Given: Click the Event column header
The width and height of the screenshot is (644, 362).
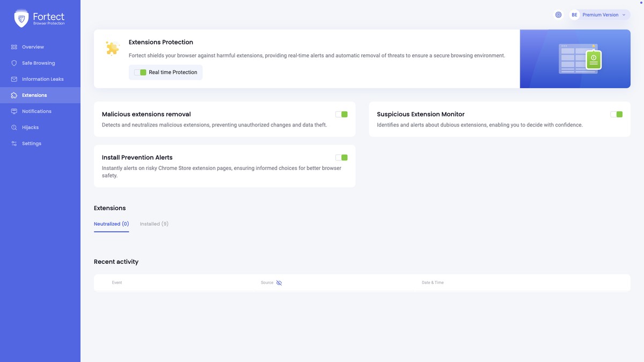Looking at the screenshot, I should click(x=117, y=282).
